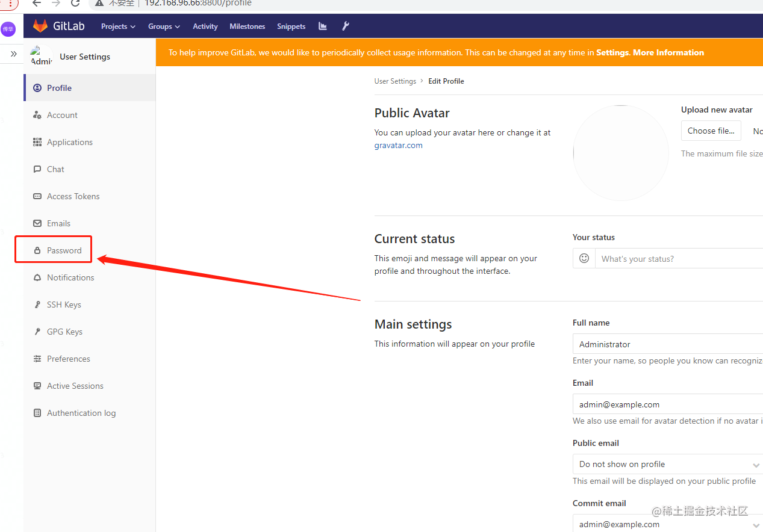Click the smiley emoji status picker
Image resolution: width=763 pixels, height=532 pixels.
pos(584,258)
